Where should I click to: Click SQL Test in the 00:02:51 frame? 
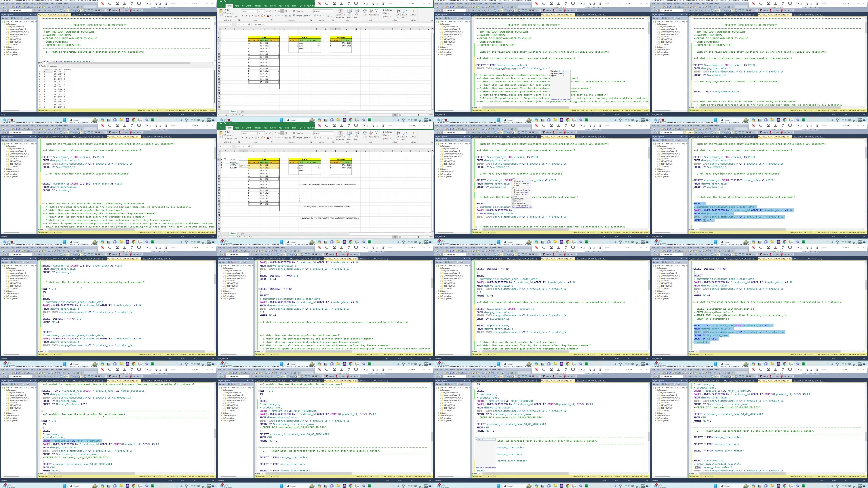tap(124, 11)
